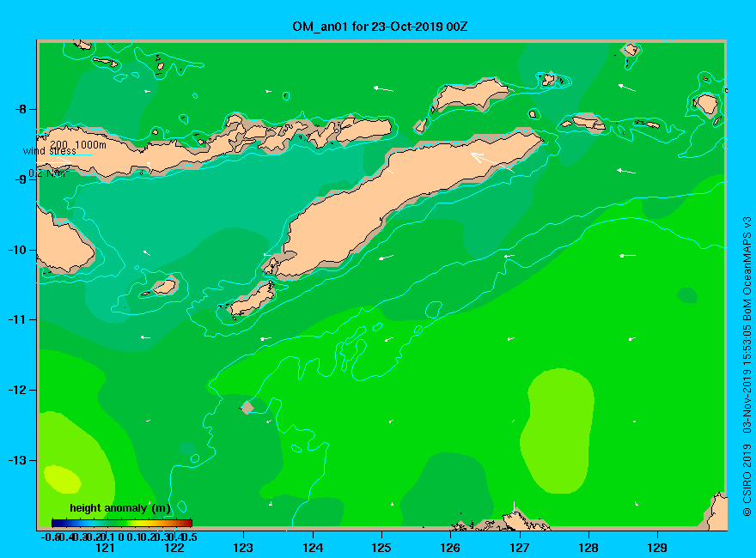Click the title "OM_an01 for 23-Oct-2019 00Z"
The width and height of the screenshot is (756, 558).
tap(380, 27)
